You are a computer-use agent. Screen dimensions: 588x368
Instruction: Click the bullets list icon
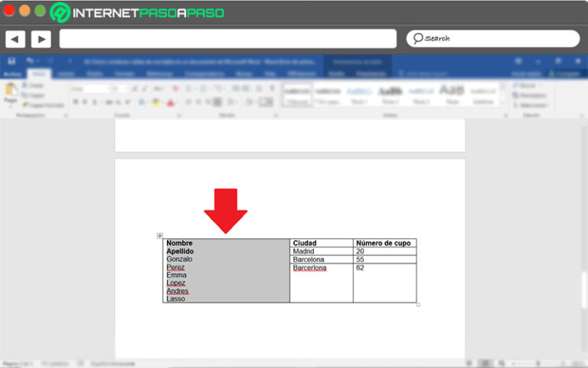189,89
